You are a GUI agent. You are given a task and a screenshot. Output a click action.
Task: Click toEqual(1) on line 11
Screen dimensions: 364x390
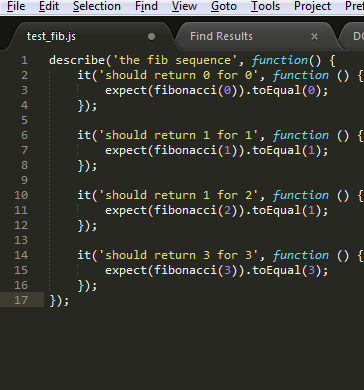(286, 210)
